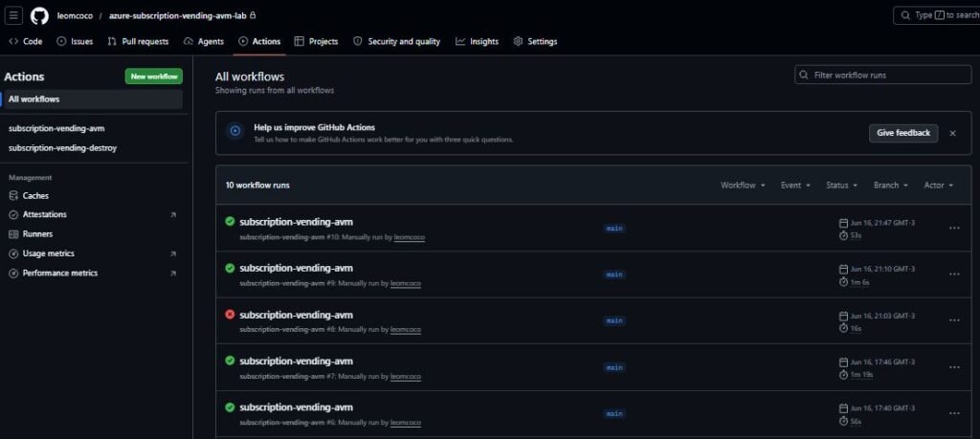Click the GitHub octocat logo

tap(39, 15)
